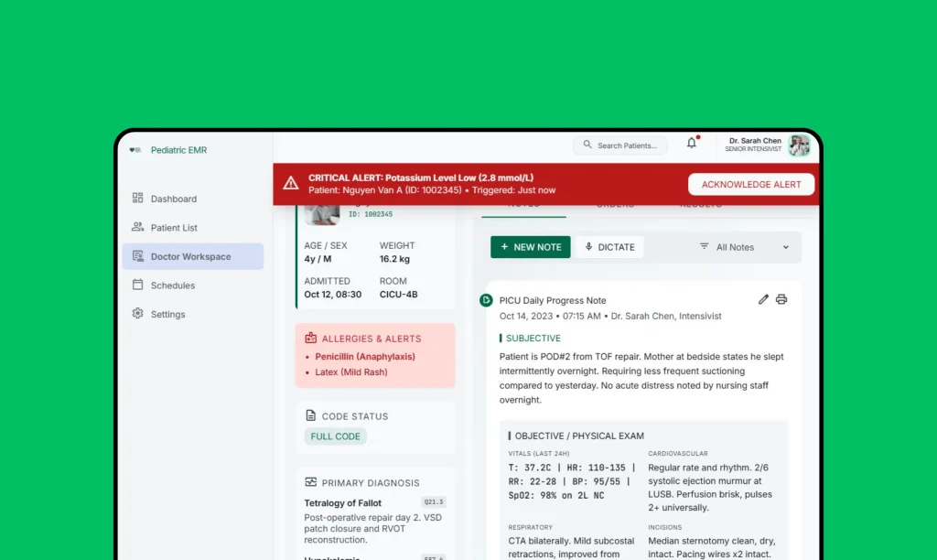Click the critical alert warning triangle icon
The width and height of the screenshot is (937, 560).
(291, 183)
